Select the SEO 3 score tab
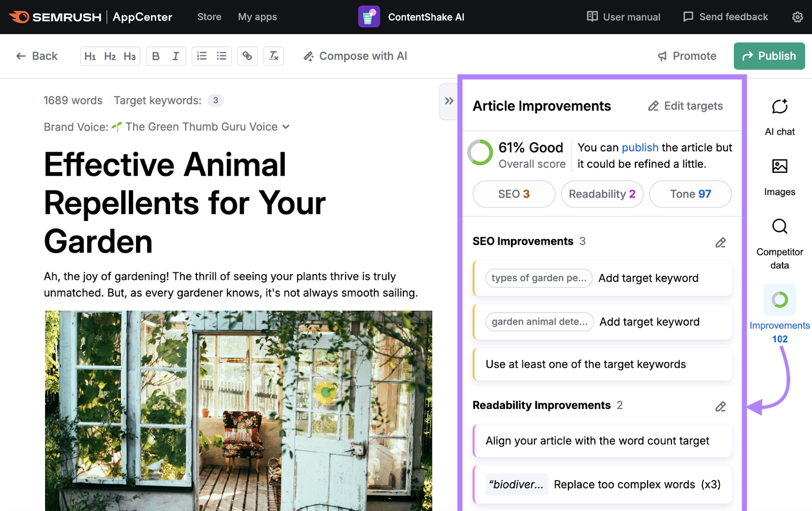 click(x=514, y=194)
